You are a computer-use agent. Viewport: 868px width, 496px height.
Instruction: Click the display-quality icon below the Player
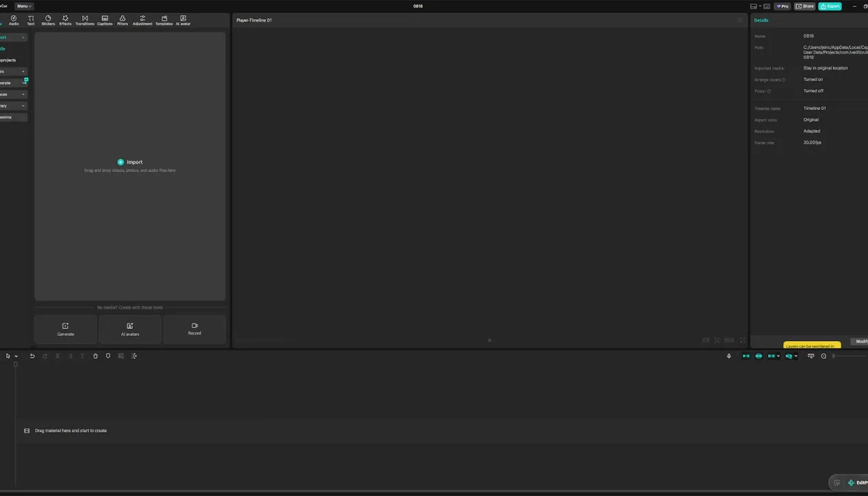705,340
